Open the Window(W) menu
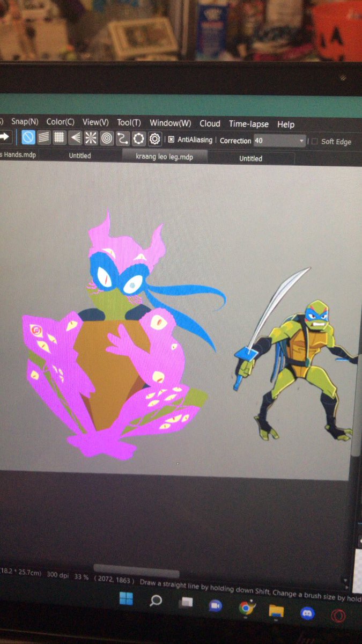This screenshot has width=362, height=644. (170, 123)
